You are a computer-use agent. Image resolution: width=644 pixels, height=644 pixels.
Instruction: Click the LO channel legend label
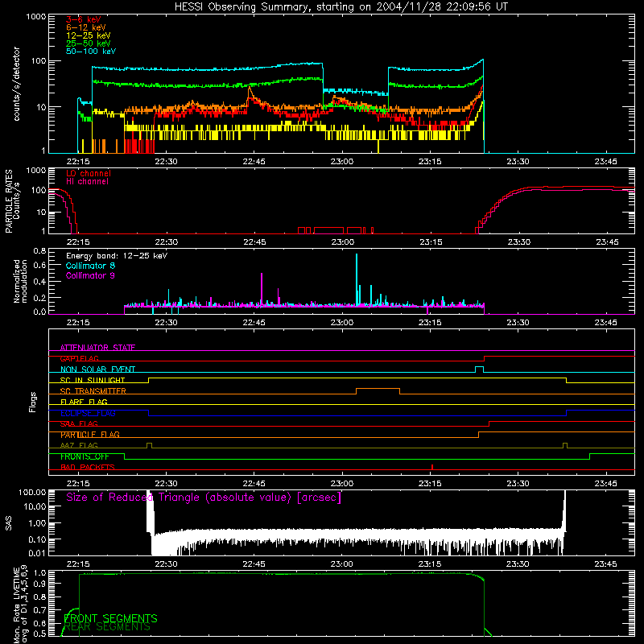pos(89,173)
